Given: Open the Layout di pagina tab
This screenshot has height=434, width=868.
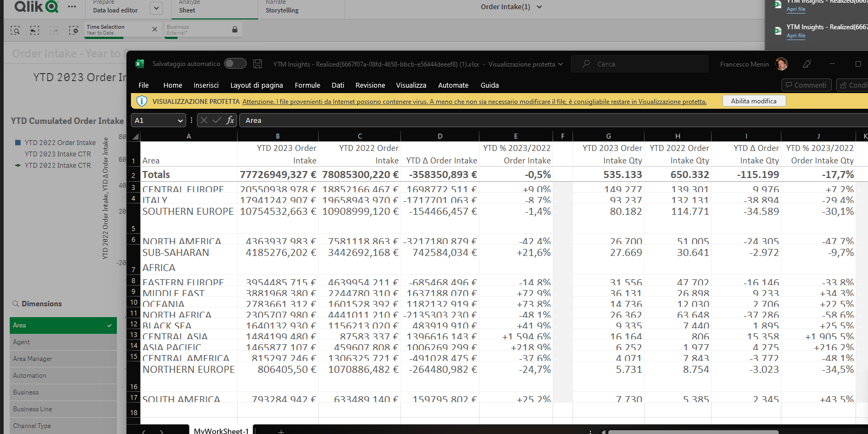Looking at the screenshot, I should pyautogui.click(x=257, y=85).
